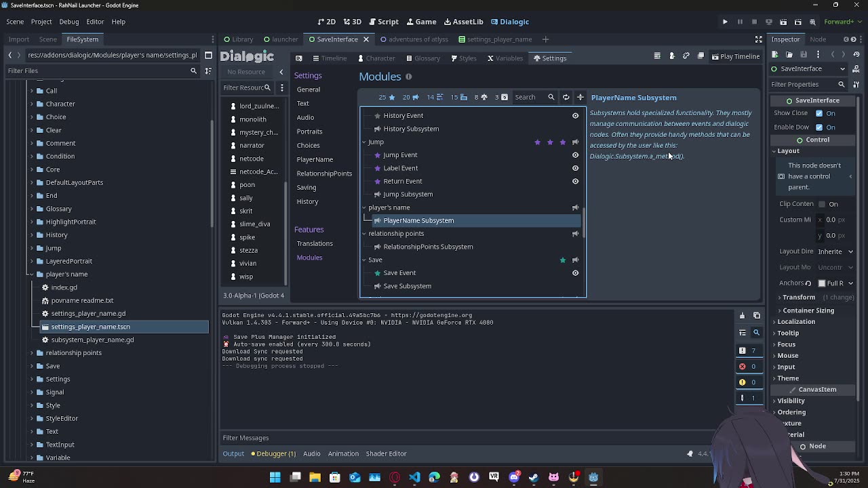Screen dimensions: 868x488
Task: Collapse duplicate messages in the output panel
Action: (x=743, y=332)
